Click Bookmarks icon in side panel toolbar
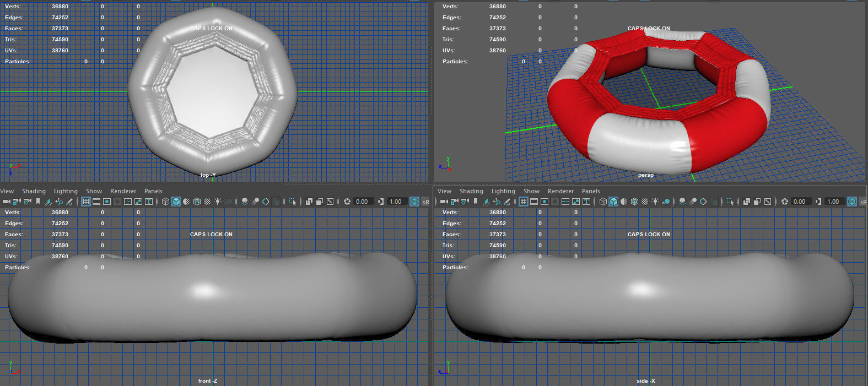This screenshot has width=868, height=386. pos(476,202)
